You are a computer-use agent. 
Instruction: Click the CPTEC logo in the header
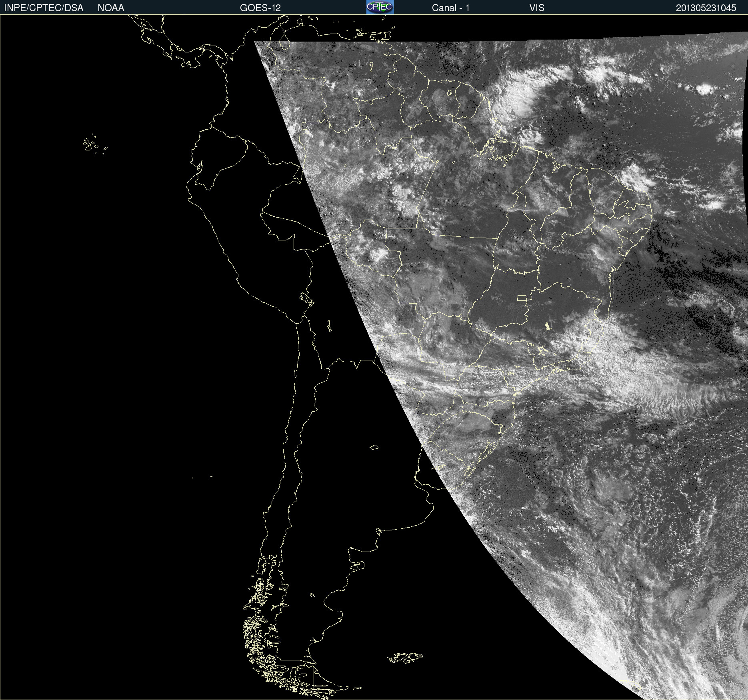[380, 7]
